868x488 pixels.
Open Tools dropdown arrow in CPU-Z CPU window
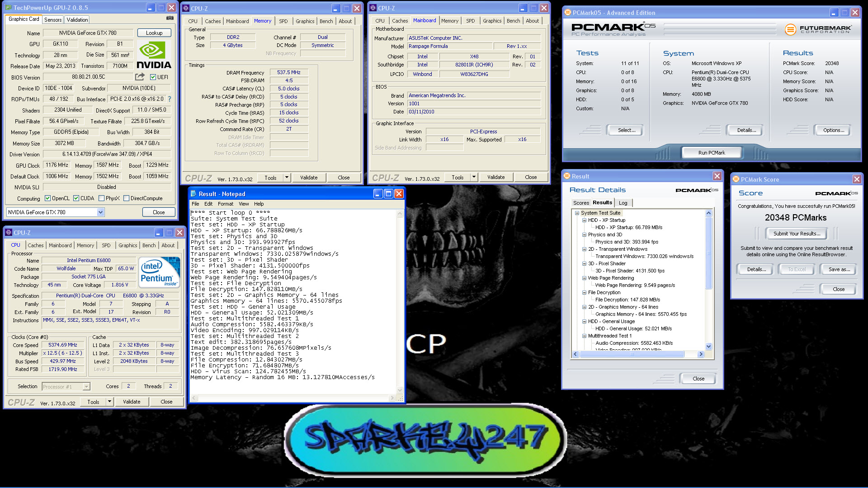pyautogui.click(x=109, y=402)
